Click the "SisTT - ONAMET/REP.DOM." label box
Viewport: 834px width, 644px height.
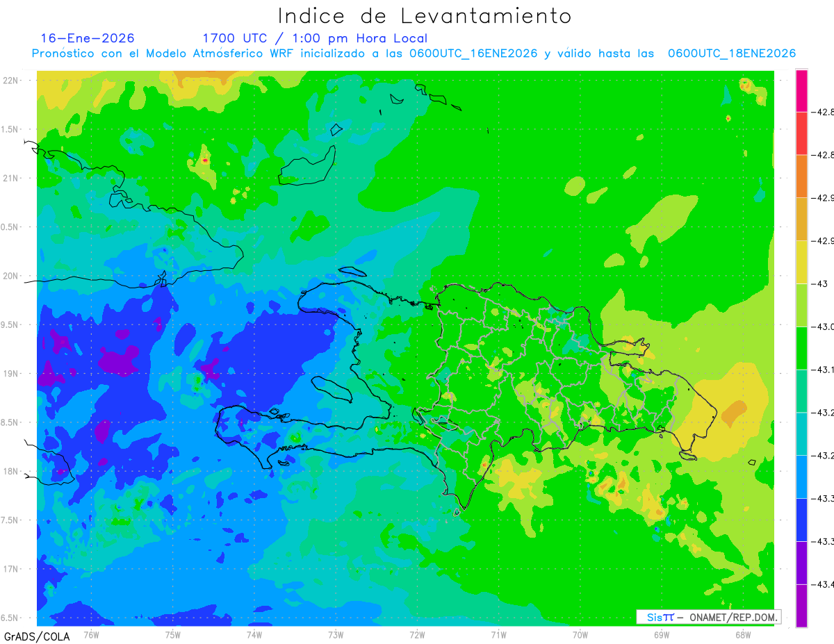pos(709,617)
